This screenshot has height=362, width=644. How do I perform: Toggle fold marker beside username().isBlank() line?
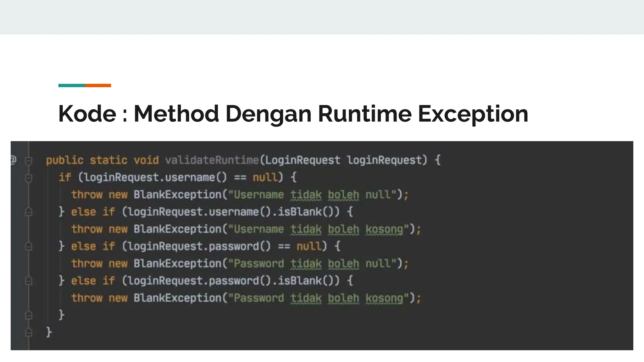[29, 212]
